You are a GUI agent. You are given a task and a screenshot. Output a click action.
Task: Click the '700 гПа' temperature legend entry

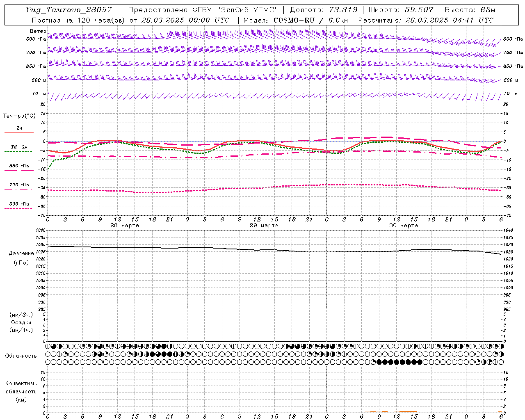coord(19,185)
